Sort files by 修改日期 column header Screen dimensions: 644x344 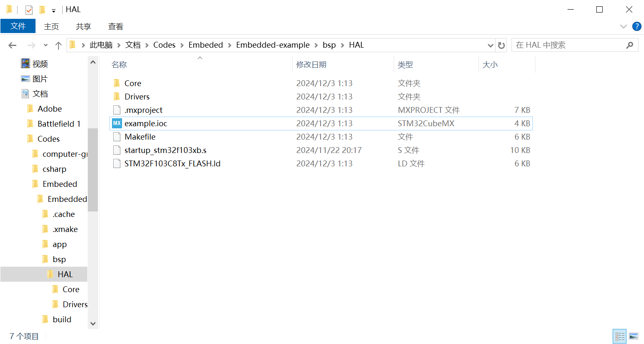[x=311, y=64]
